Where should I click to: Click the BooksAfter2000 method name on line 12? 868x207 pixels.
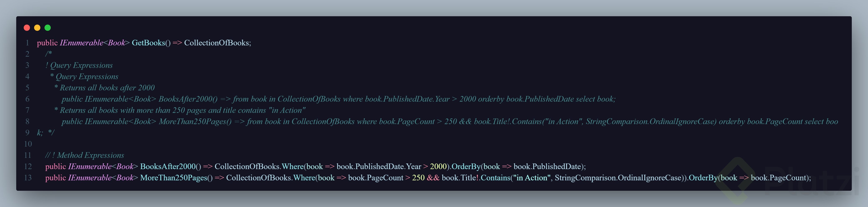tap(168, 166)
